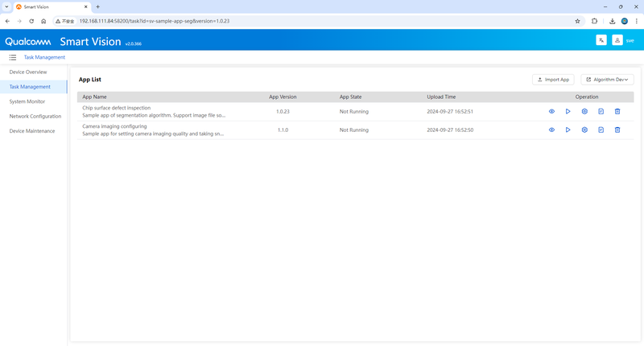The image size is (644, 346).
Task: Run the Chip surface defect inspection app
Action: click(x=568, y=111)
